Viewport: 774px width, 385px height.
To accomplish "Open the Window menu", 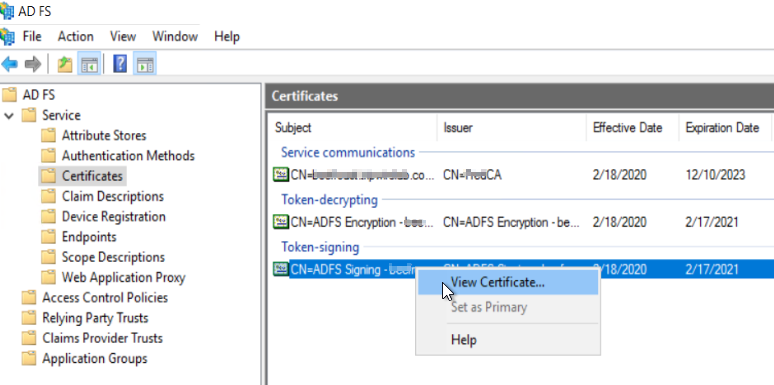I will tap(175, 37).
